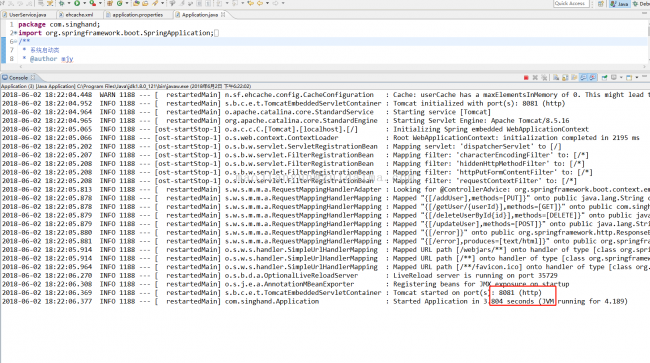
Task: Click the Remove Launch icon in Console
Action: click(x=535, y=78)
